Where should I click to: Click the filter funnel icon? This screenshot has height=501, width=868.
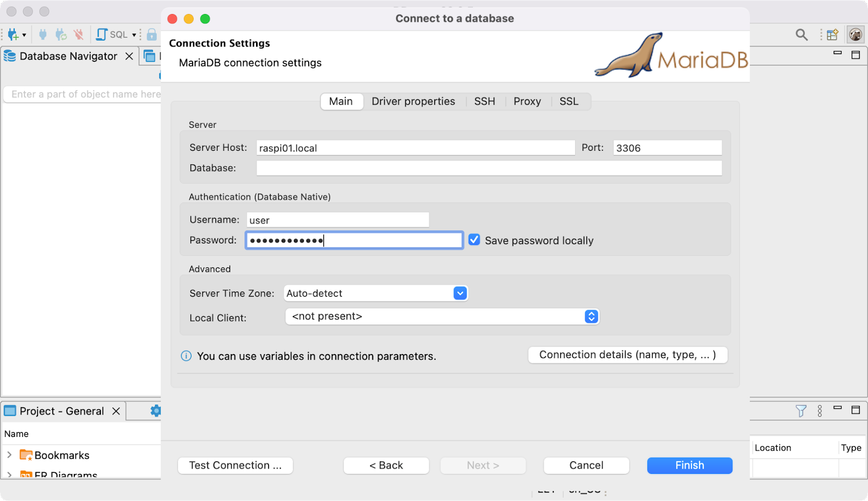pos(801,411)
